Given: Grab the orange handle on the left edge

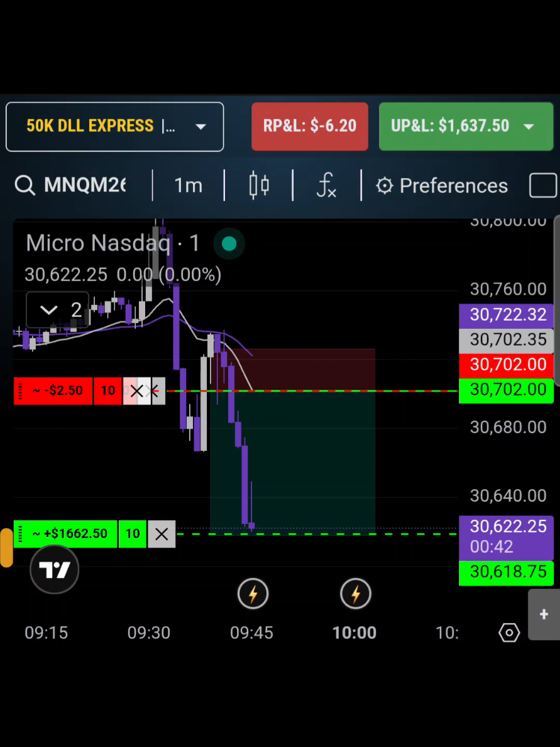Looking at the screenshot, I should pos(6,548).
